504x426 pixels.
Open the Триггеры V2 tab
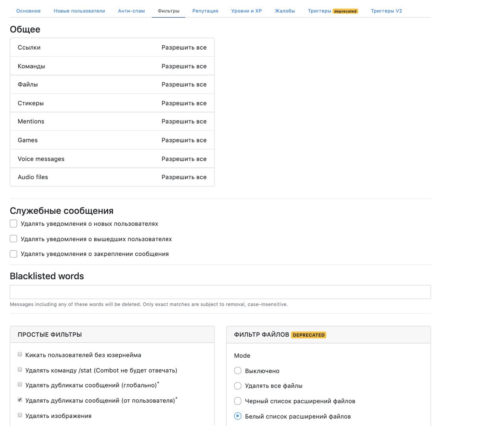tap(386, 11)
